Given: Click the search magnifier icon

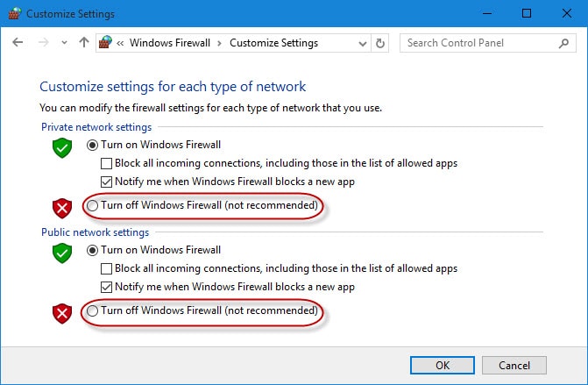Looking at the screenshot, I should coord(563,42).
